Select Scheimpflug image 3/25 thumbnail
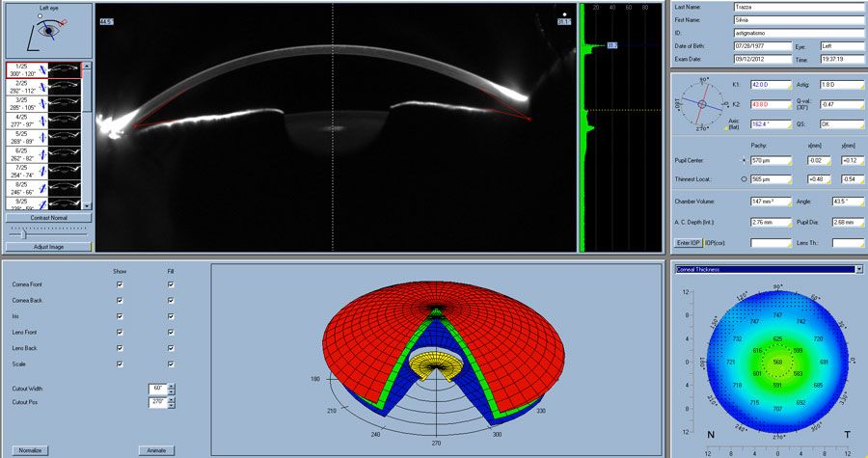 pyautogui.click(x=66, y=102)
